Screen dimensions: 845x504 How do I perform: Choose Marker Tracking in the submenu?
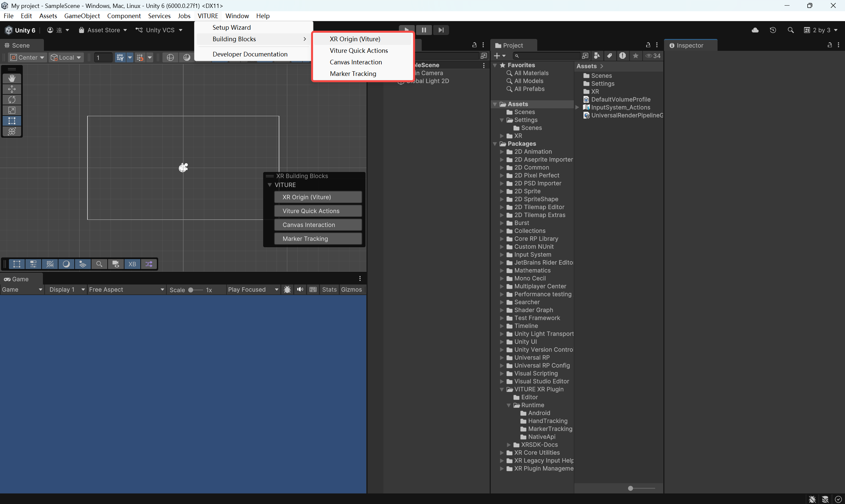(353, 74)
